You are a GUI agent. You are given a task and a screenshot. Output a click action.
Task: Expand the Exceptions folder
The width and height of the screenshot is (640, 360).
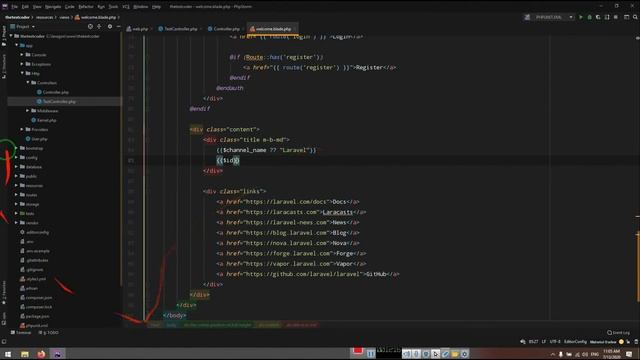[x=22, y=64]
